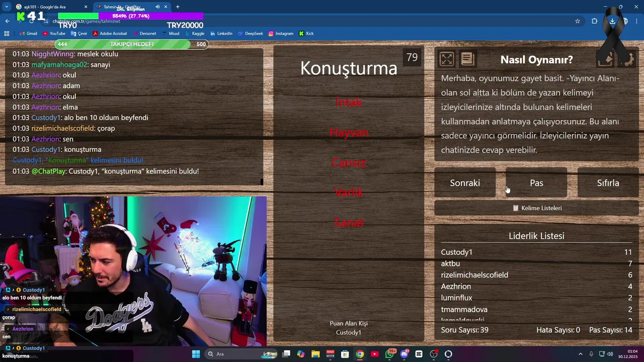
Task: Open the volume control in system tray
Action: click(610, 354)
